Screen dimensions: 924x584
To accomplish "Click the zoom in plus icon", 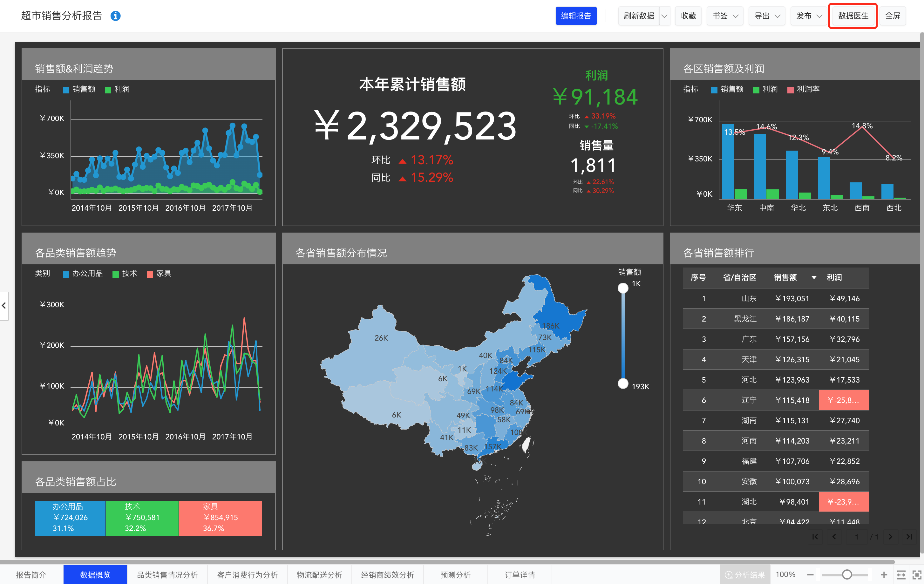I will click(884, 574).
